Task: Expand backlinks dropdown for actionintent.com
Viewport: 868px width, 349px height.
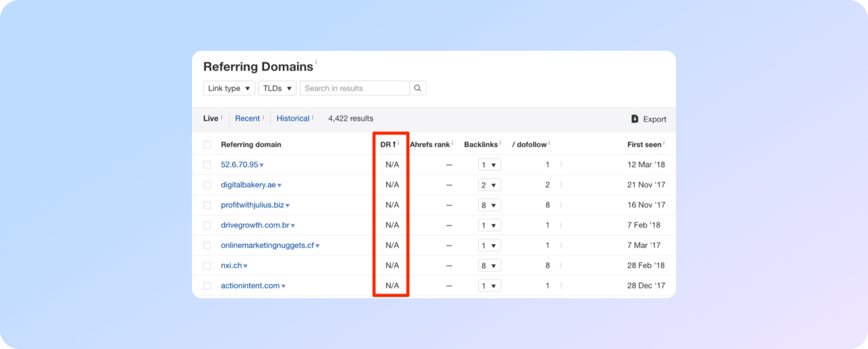Action: (x=489, y=286)
